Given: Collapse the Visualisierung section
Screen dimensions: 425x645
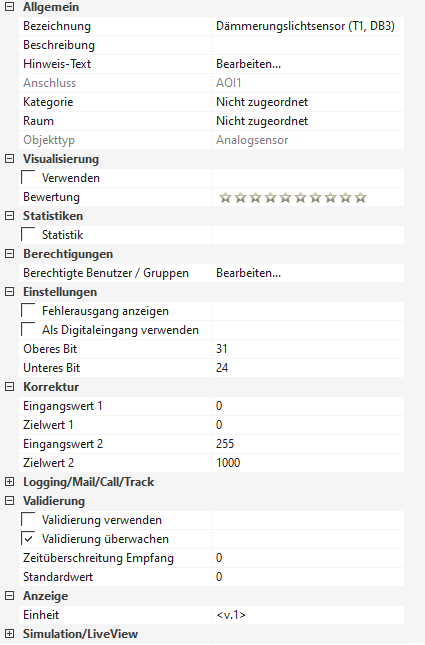Looking at the screenshot, I should click(9, 159).
